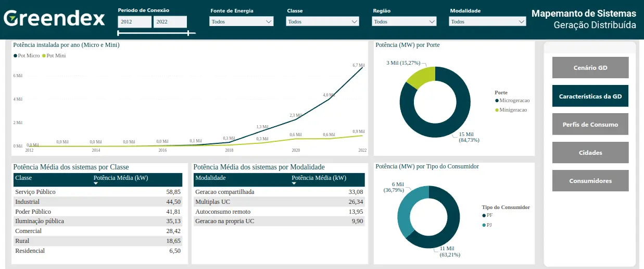Click sort arrow in the Modalidade table header
644x269 pixels.
point(294,184)
